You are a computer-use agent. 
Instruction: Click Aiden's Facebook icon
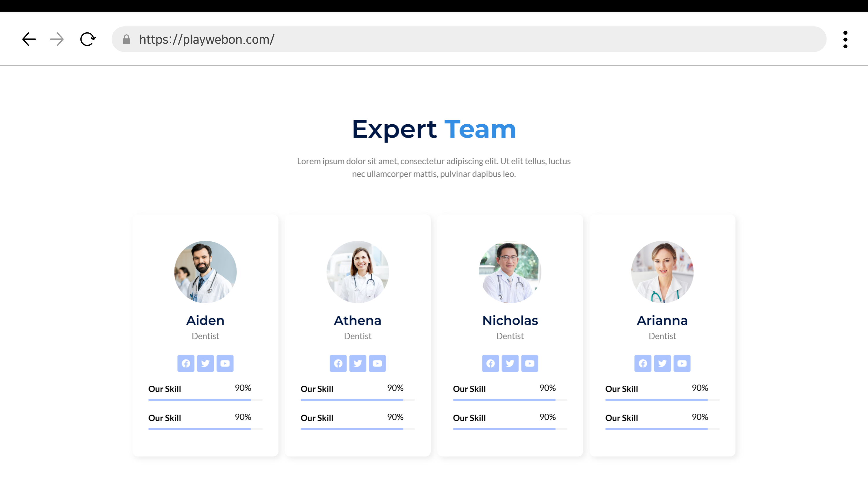(x=186, y=363)
